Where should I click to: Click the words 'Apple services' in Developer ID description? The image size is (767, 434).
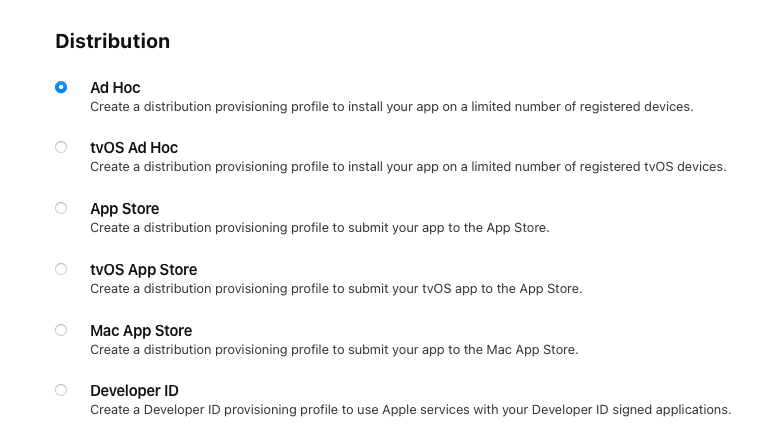[x=426, y=410]
